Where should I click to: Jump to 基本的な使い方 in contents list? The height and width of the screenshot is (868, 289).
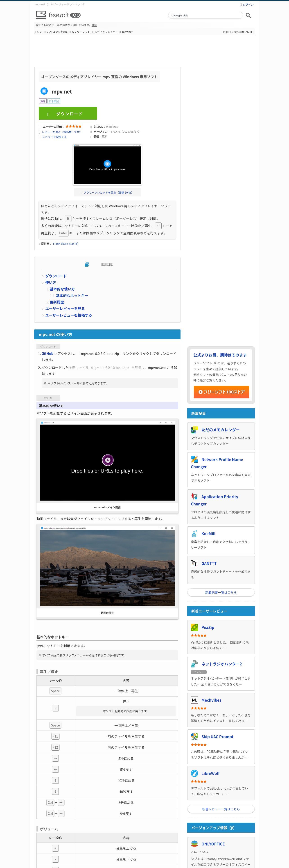click(62, 289)
